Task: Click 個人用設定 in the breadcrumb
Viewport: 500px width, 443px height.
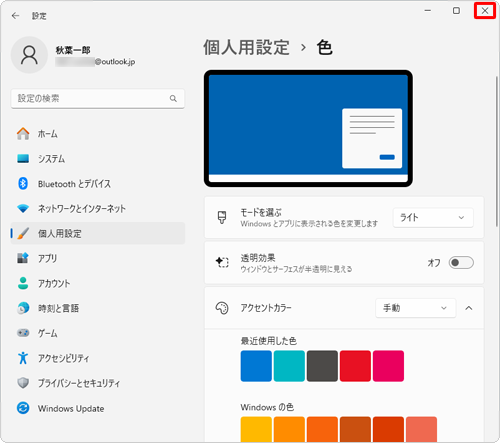Action: click(x=246, y=47)
